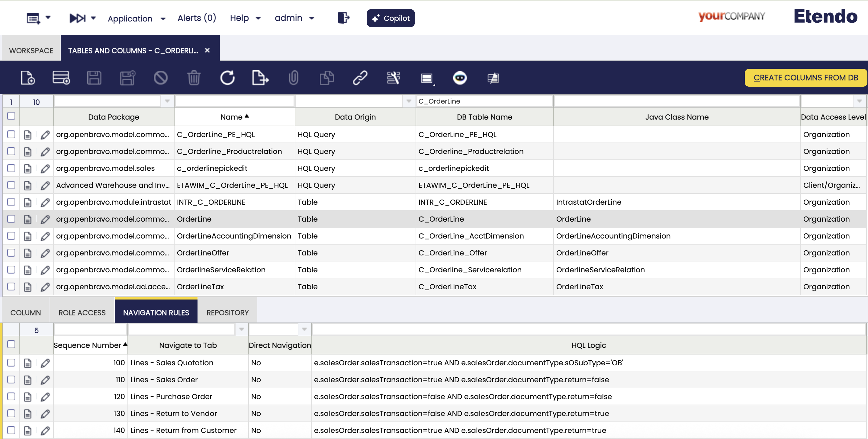Click the insert row in grid icon
This screenshot has height=439, width=868.
tap(61, 78)
